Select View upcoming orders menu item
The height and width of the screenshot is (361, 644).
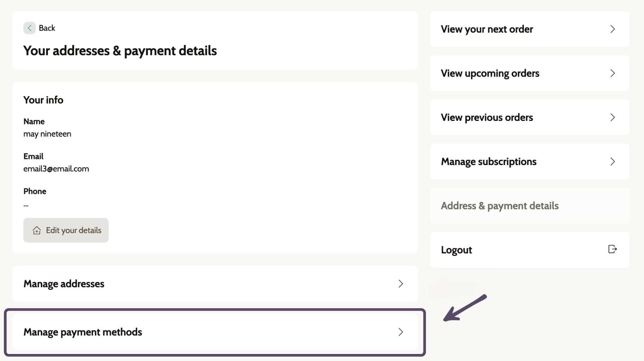click(530, 73)
